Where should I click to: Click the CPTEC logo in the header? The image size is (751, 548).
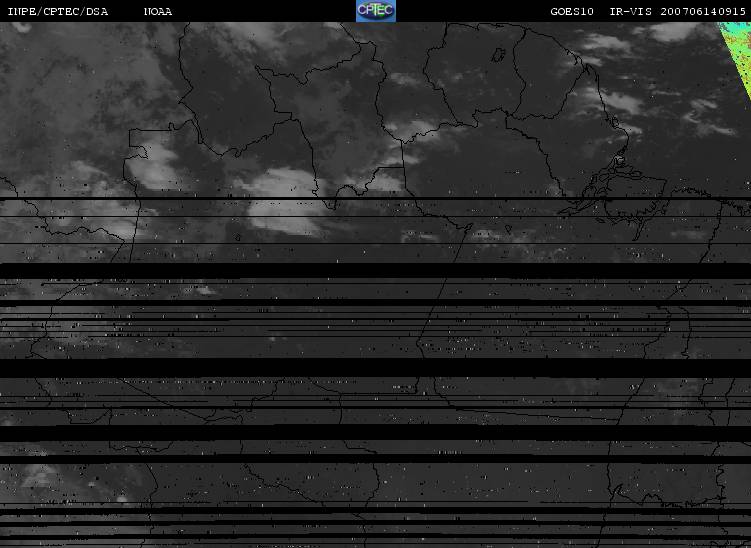click(376, 11)
